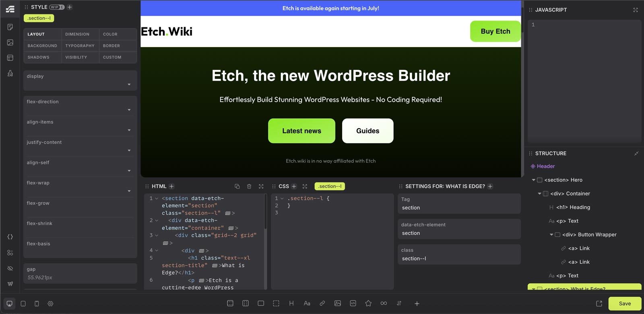Screen dimensions: 644x314
Task: Add new item with plus next to STYLE
Action: (70, 7)
